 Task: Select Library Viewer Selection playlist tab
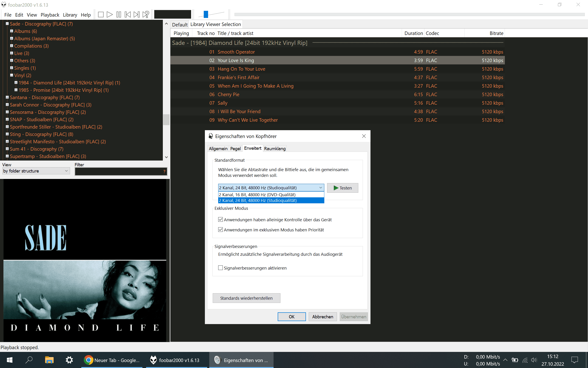(215, 24)
